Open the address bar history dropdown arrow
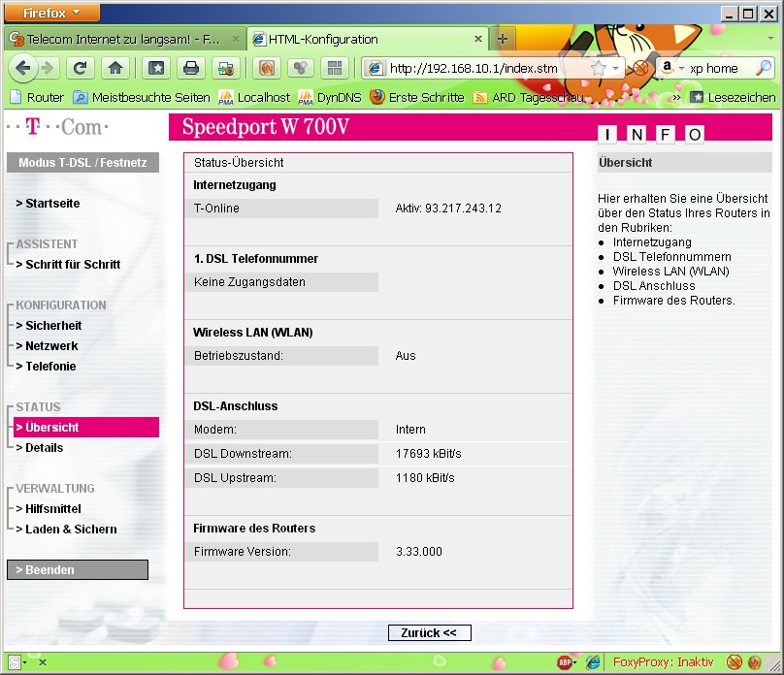The width and height of the screenshot is (784, 675). (615, 68)
